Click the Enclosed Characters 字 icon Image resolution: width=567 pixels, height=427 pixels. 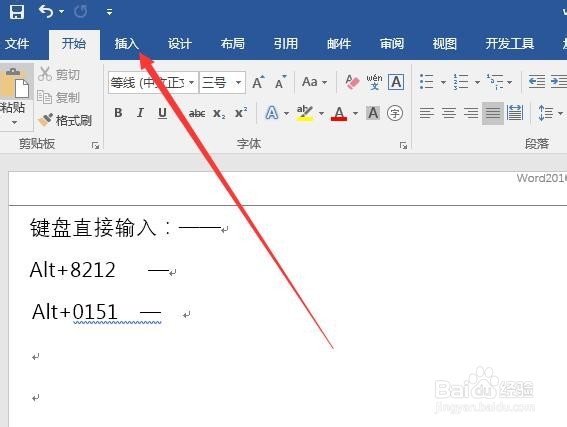395,113
